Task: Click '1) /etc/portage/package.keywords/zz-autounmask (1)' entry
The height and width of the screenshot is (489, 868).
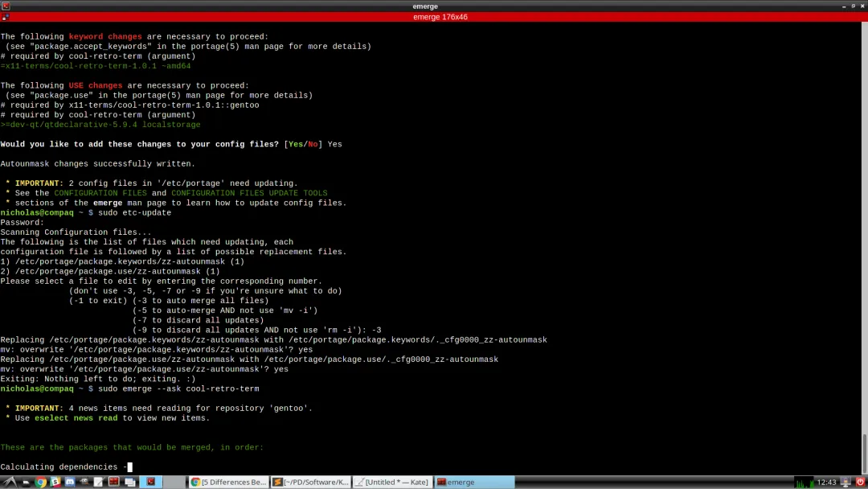Action: 122,262
